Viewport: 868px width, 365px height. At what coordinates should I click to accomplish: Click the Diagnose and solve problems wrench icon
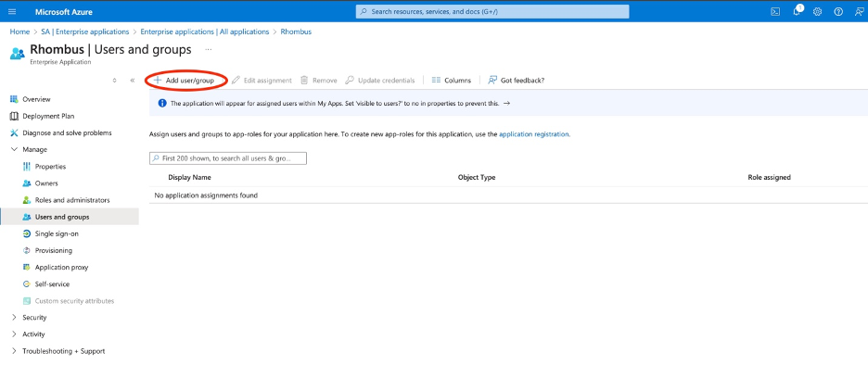14,132
